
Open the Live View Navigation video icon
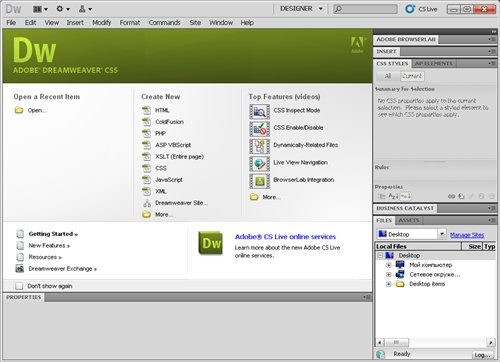pos(259,163)
